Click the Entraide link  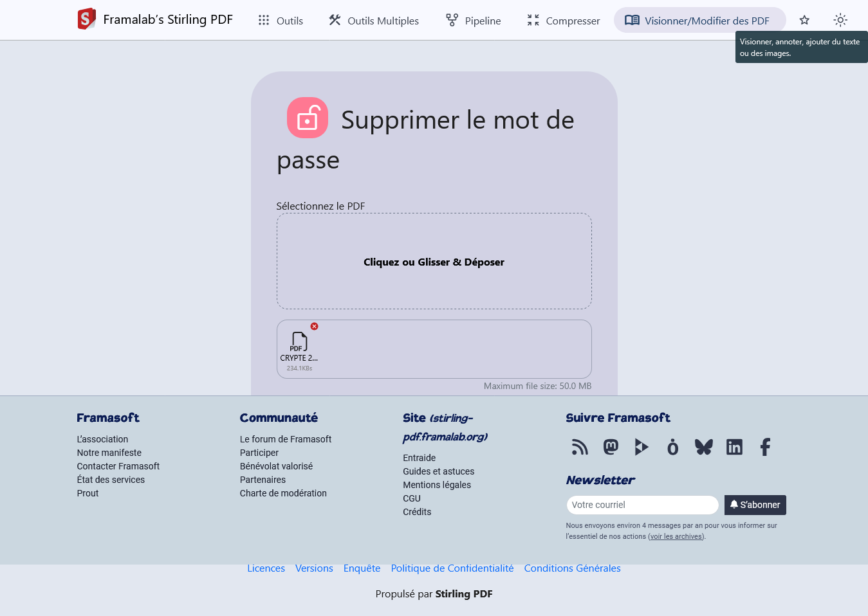tap(420, 458)
